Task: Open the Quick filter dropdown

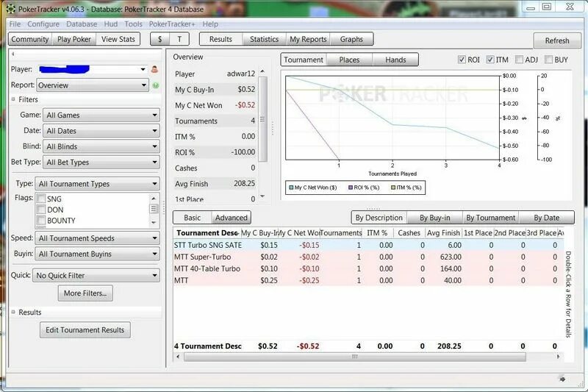Action: point(96,275)
